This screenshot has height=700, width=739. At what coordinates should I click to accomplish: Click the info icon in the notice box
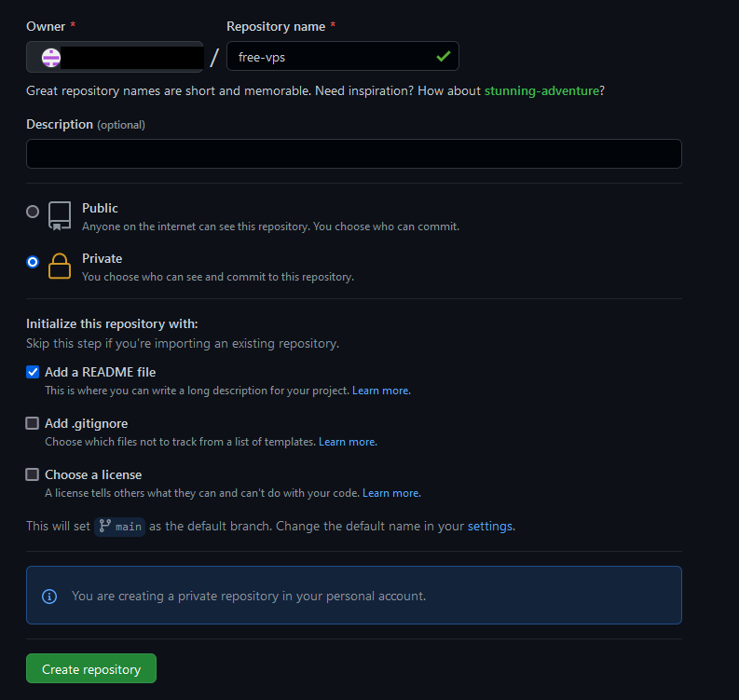coord(49,596)
